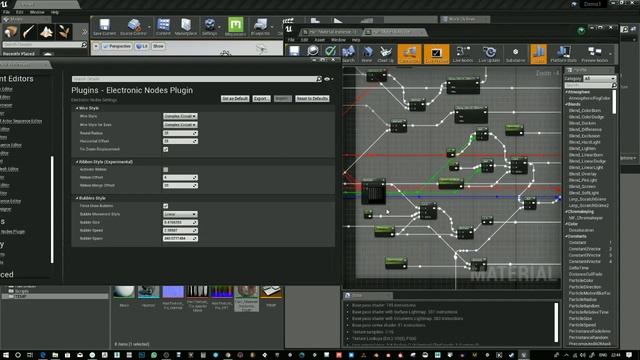Open Windows Start button
The image size is (640, 360).
pyautogui.click(x=5, y=355)
